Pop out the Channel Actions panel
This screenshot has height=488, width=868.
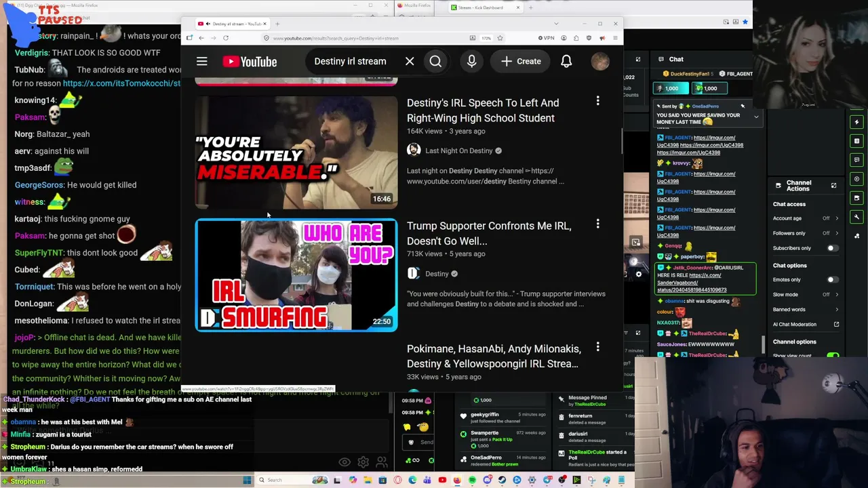(x=833, y=185)
